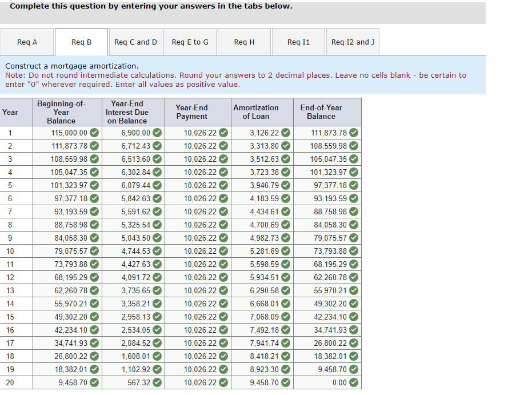532x395 pixels.
Task: Switch to the Req A tab
Action: pos(26,41)
